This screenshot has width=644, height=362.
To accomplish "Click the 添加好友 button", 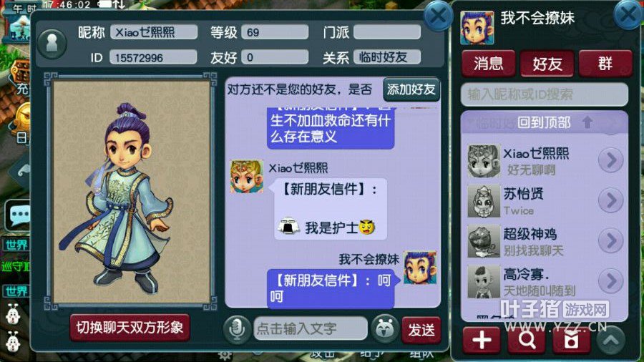I will pyautogui.click(x=411, y=89).
